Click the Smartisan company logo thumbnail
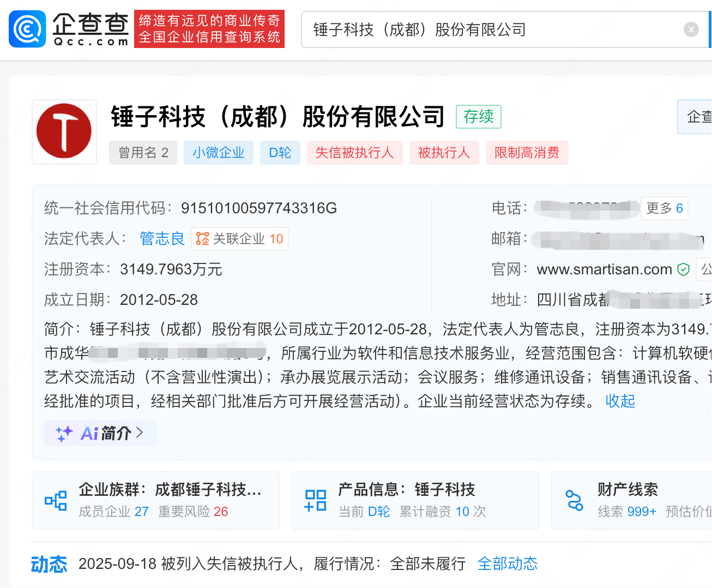The image size is (712, 588). (x=64, y=131)
